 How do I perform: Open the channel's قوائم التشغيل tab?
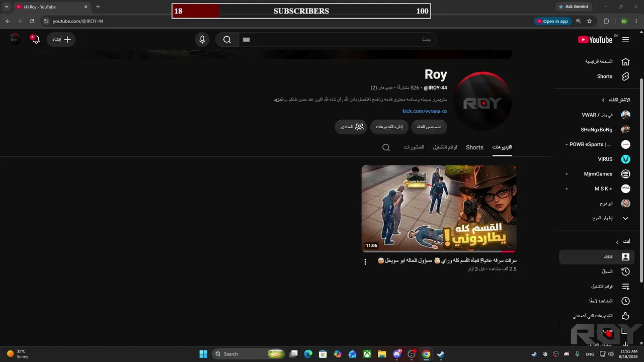[445, 147]
